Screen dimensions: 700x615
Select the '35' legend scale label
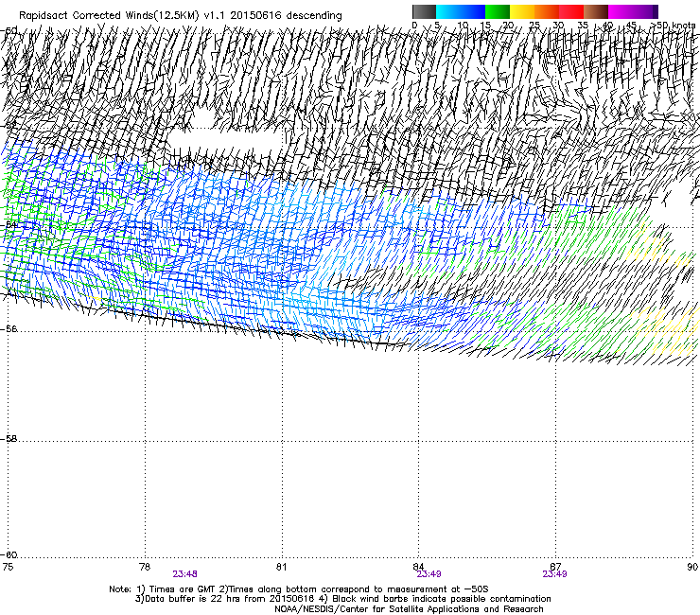pos(583,26)
